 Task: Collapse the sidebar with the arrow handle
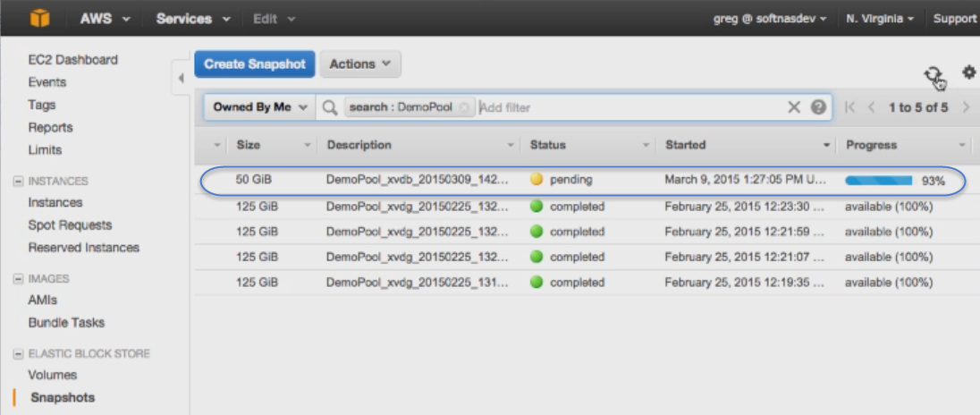coord(181,78)
